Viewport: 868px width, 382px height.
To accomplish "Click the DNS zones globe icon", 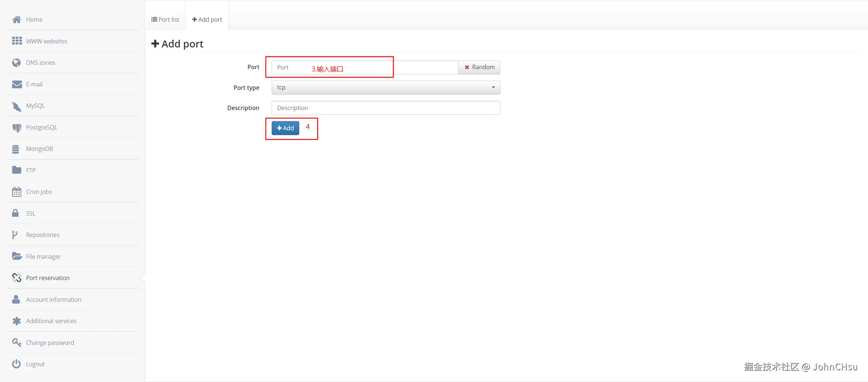I will 16,63.
